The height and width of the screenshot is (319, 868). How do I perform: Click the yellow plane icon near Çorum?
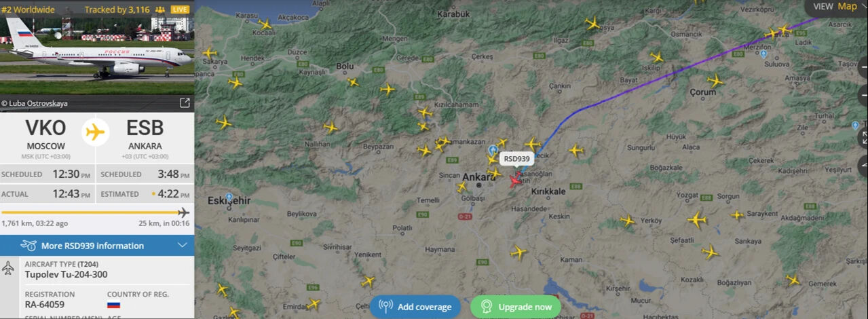pyautogui.click(x=715, y=81)
